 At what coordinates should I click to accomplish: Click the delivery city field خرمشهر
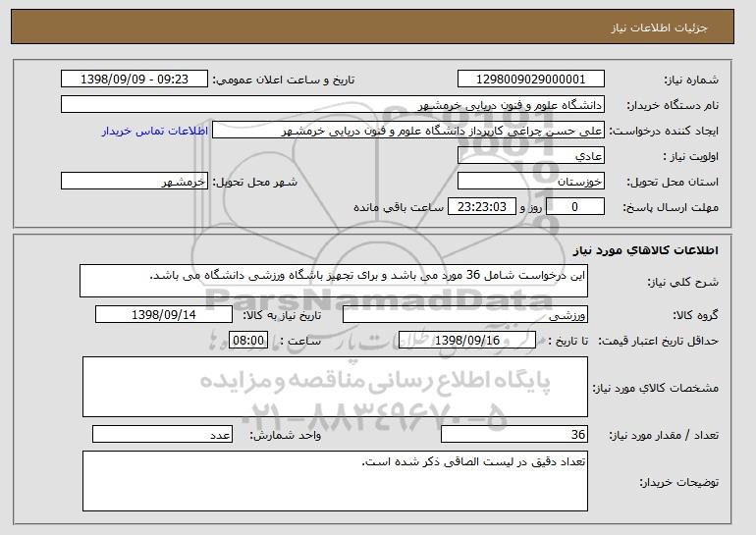135,182
